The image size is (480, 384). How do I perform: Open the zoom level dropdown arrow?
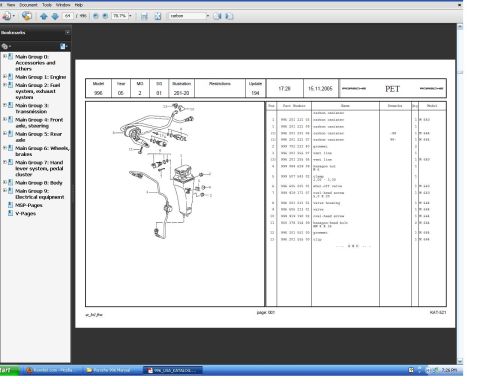pos(130,16)
